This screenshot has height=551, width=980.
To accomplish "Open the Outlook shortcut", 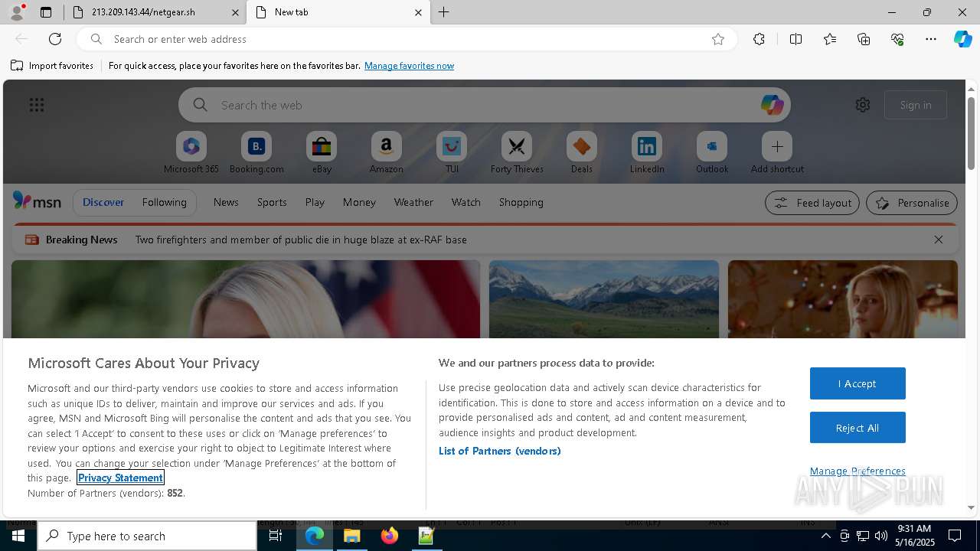I will [712, 152].
